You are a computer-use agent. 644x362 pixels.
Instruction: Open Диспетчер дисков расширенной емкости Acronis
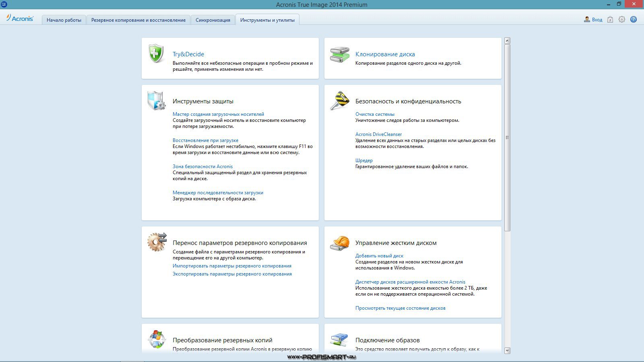(x=410, y=282)
